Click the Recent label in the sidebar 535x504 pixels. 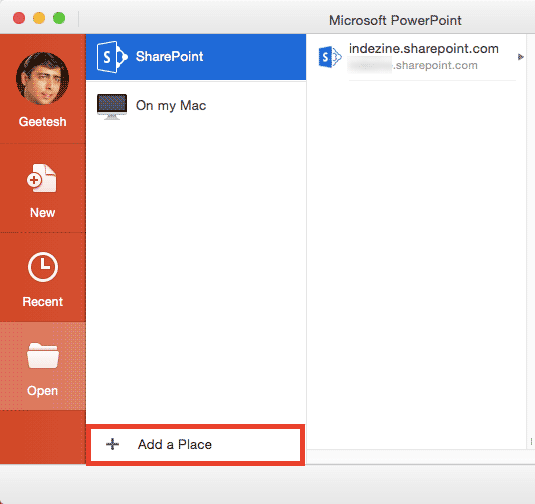[x=43, y=302]
